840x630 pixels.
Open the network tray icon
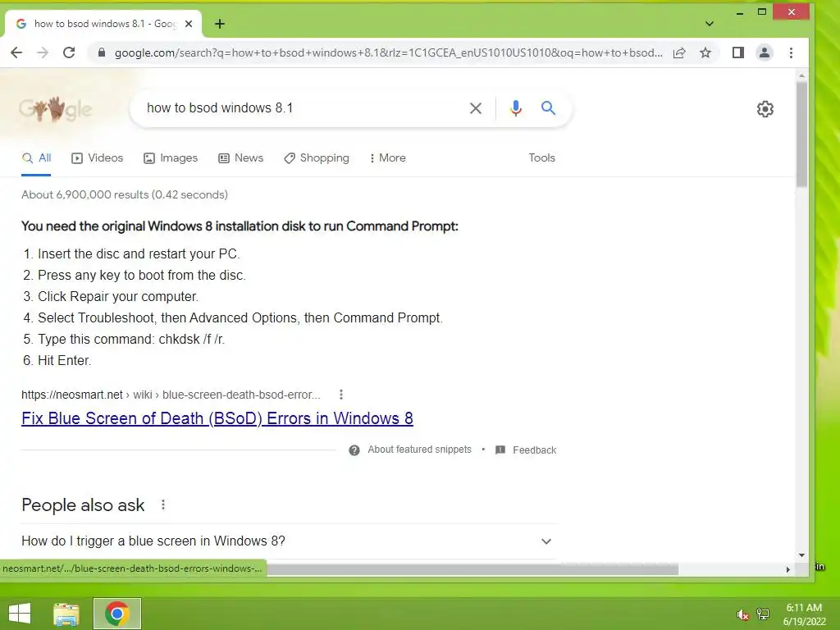point(763,614)
